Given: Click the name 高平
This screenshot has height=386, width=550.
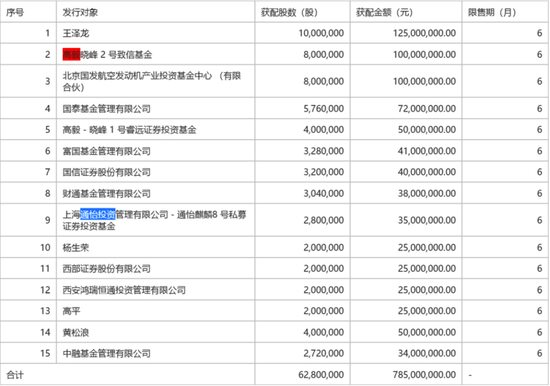Looking at the screenshot, I should pos(71,311).
